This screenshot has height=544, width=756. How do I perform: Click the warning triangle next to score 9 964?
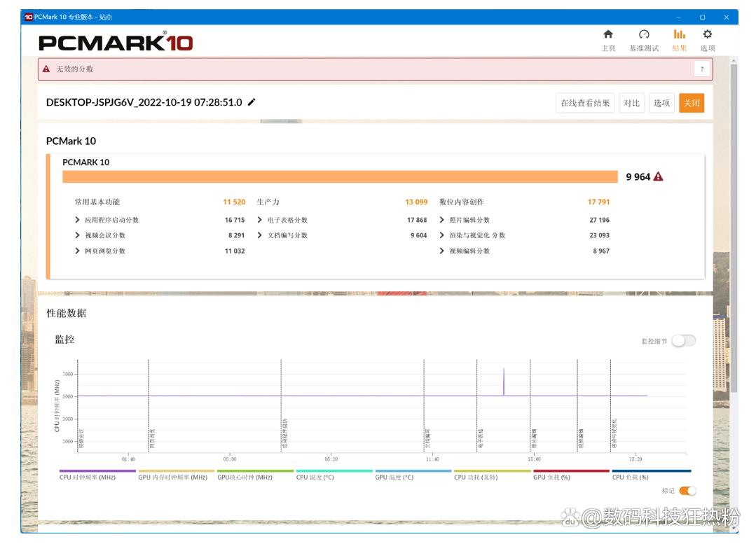pyautogui.click(x=658, y=177)
